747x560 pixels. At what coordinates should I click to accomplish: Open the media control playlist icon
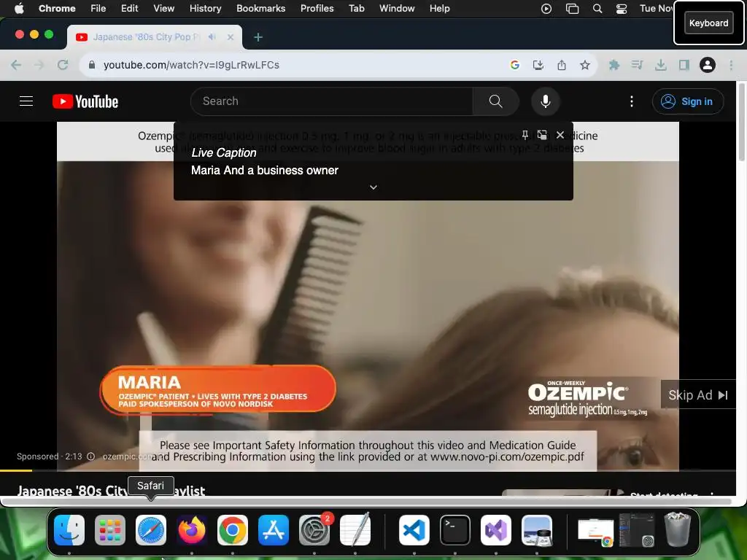[638, 65]
